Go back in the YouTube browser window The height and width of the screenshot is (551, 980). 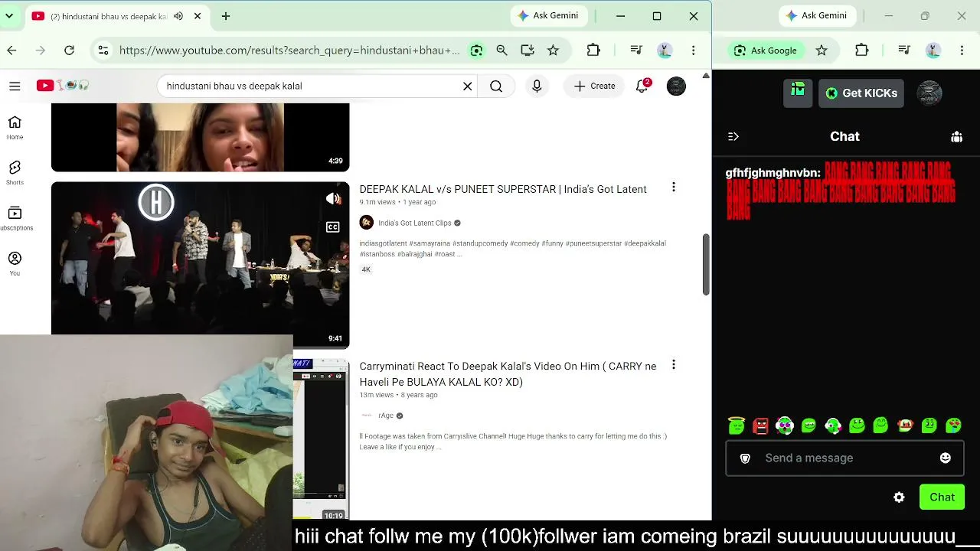tap(11, 51)
